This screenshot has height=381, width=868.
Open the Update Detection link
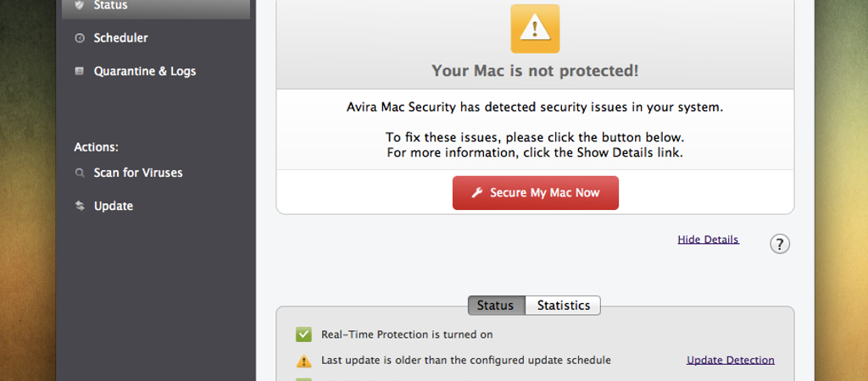[730, 360]
